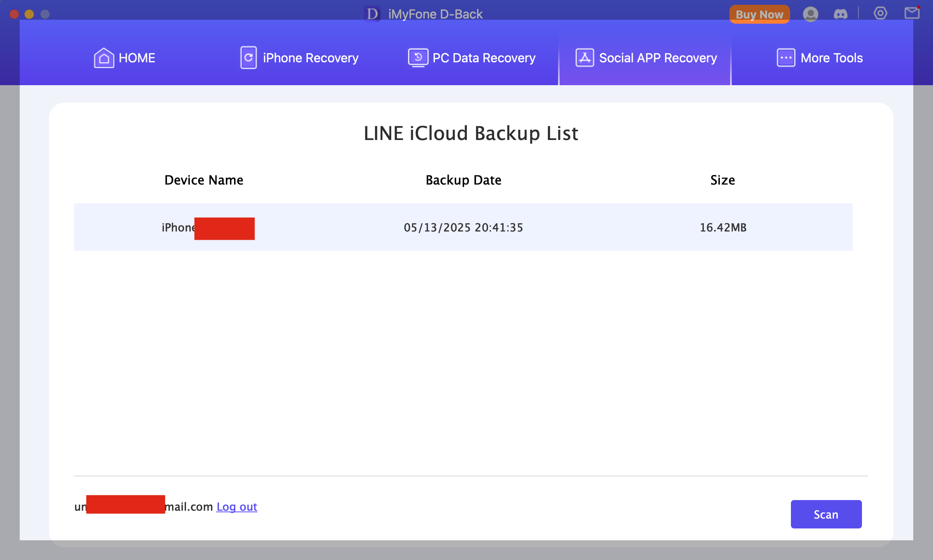Click the Backup Date column header
Viewport: 933px width, 560px height.
(x=463, y=180)
